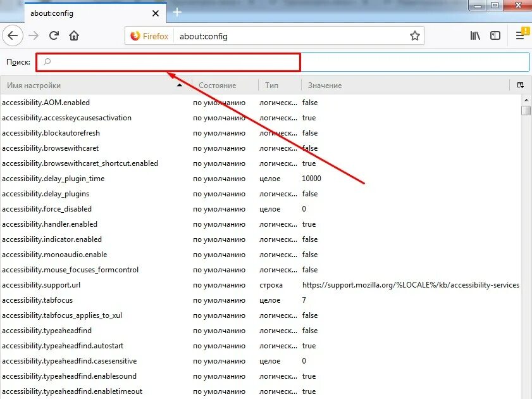Close the Firefox window

(517, 5)
